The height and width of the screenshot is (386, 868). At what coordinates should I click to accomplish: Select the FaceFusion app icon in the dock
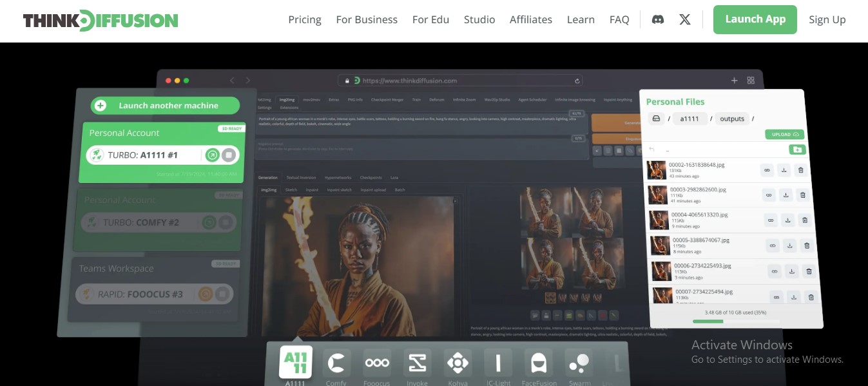[x=539, y=363]
